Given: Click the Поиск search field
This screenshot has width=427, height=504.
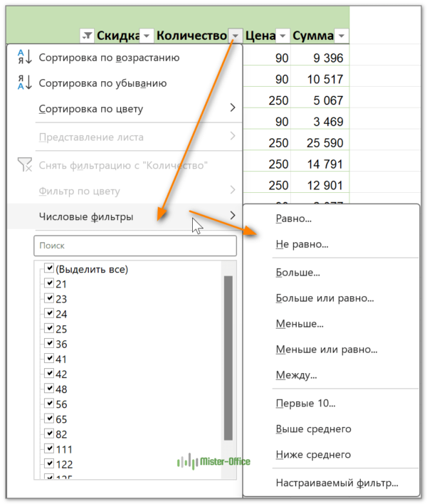Looking at the screenshot, I should 135,246.
